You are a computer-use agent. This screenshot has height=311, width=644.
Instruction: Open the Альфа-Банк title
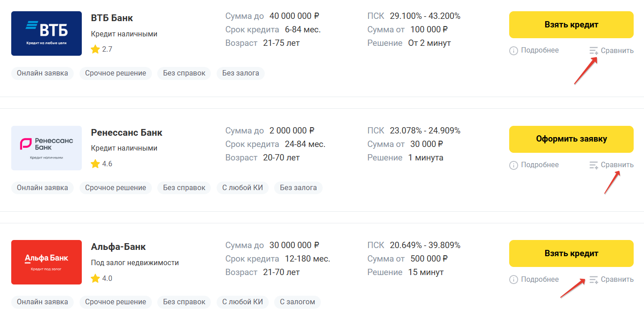(x=118, y=247)
